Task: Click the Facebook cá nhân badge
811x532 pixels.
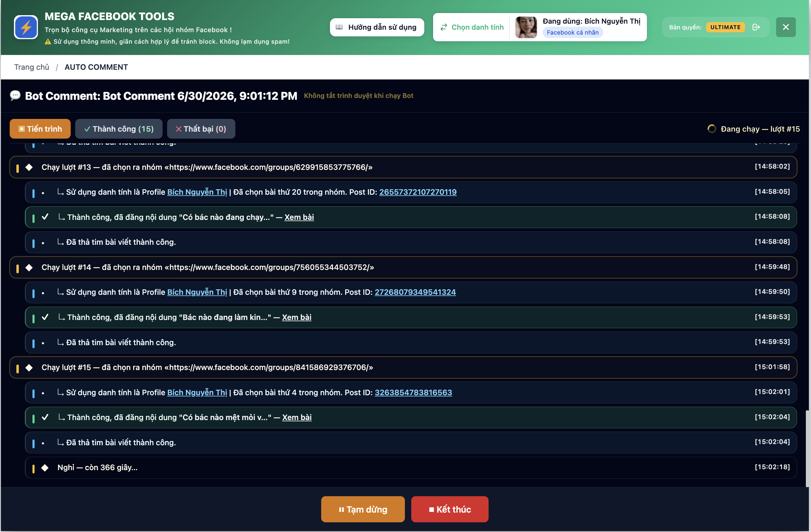Action: tap(573, 32)
